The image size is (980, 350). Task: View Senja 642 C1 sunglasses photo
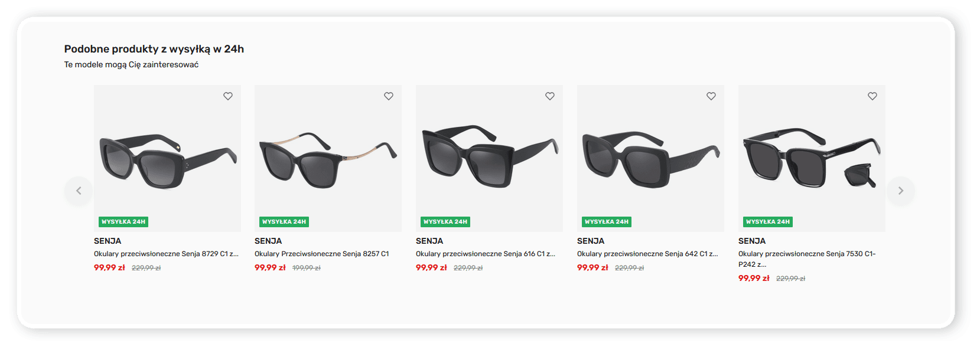(650, 159)
